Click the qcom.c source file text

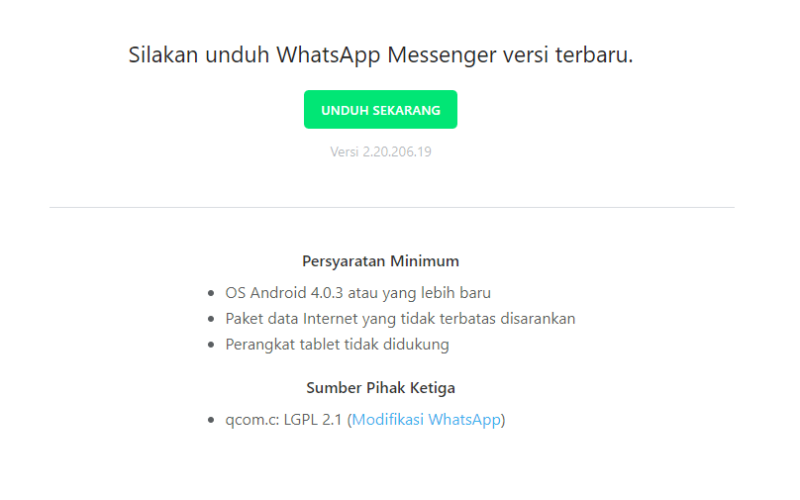[x=252, y=420]
